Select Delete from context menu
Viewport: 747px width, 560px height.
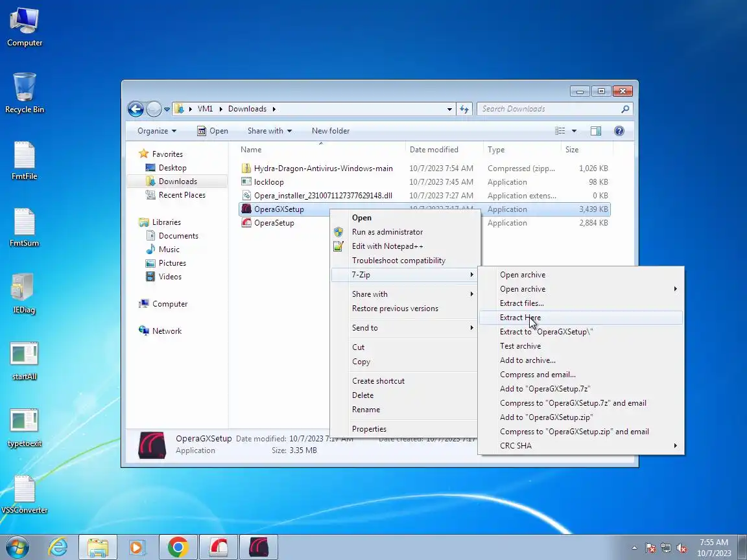coord(405,395)
